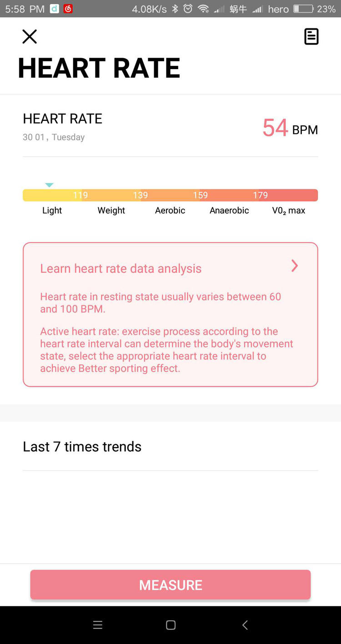Tap the MEASURE button
Viewport: 341px width, 644px height.
coord(170,585)
